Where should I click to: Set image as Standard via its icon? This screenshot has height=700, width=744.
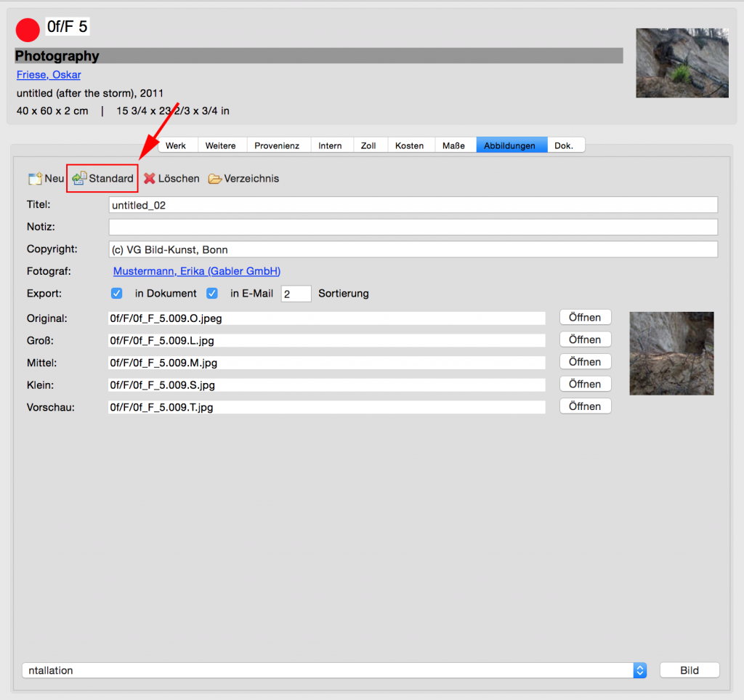pos(79,178)
